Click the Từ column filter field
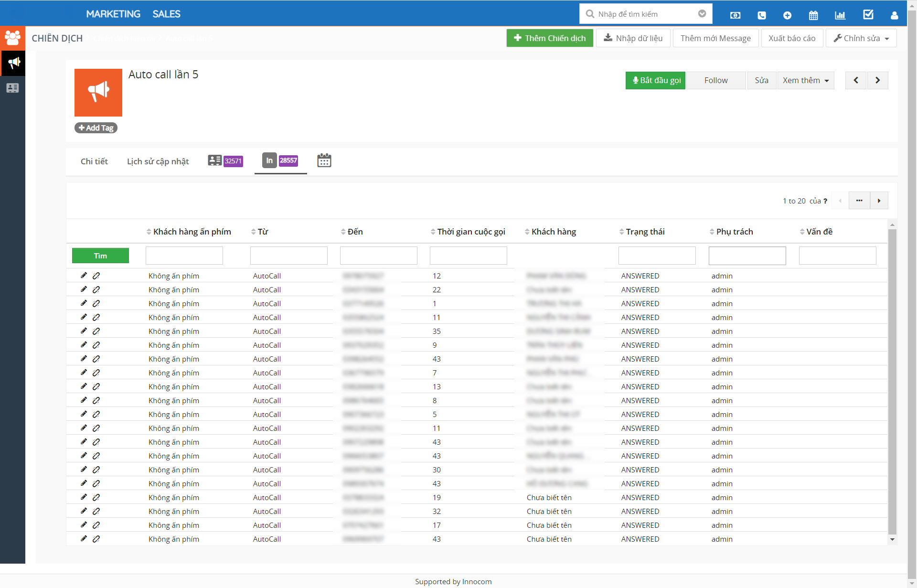This screenshot has width=917, height=588. (289, 256)
